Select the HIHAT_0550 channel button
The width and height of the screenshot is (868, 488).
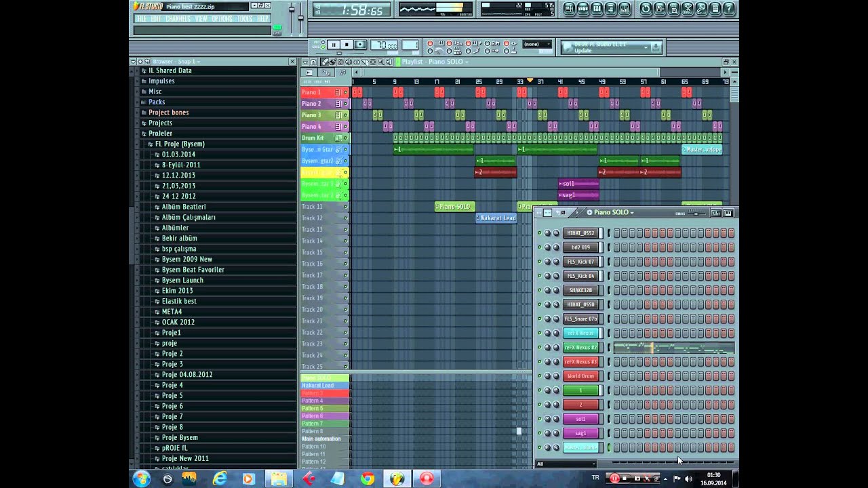(581, 304)
